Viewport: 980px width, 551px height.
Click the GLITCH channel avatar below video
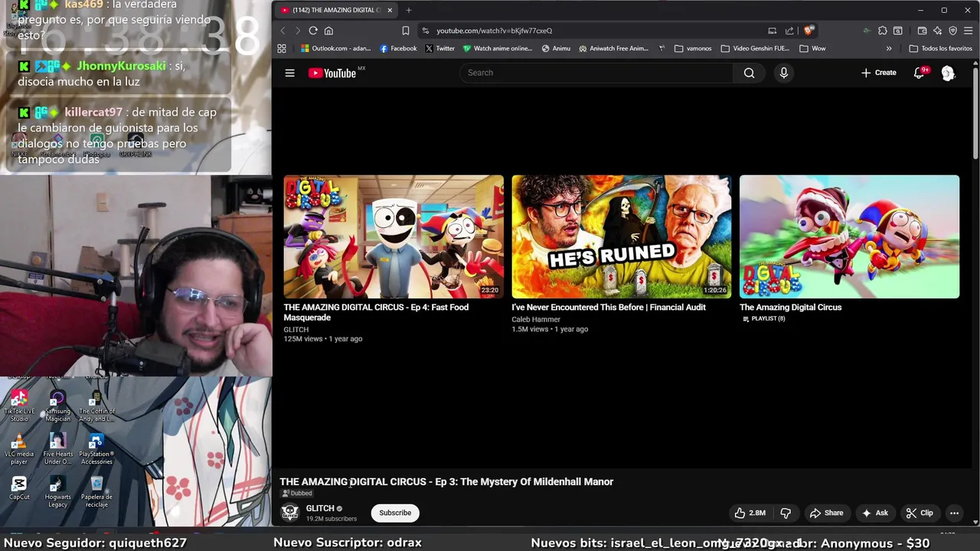click(289, 513)
